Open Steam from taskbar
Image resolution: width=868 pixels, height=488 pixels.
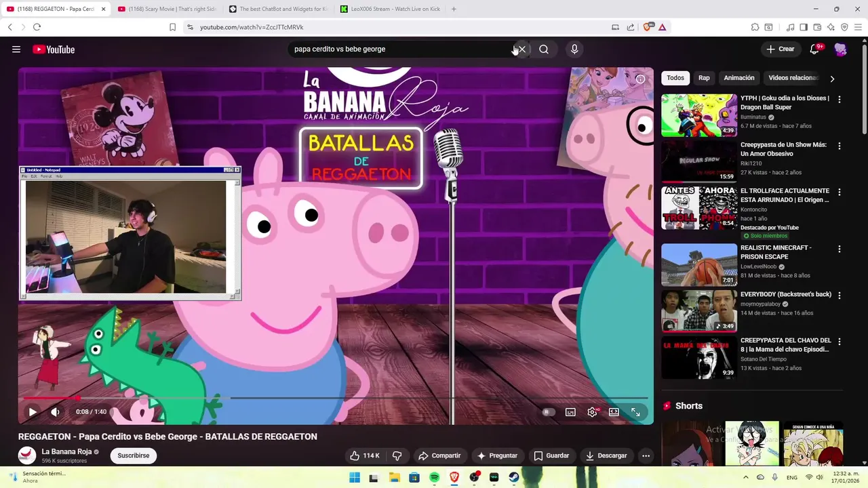click(514, 478)
